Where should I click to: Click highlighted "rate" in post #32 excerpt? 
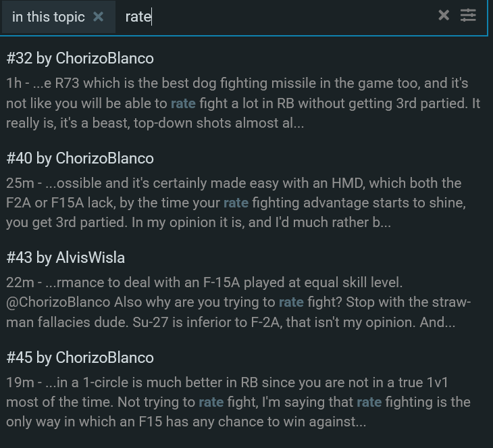point(183,104)
